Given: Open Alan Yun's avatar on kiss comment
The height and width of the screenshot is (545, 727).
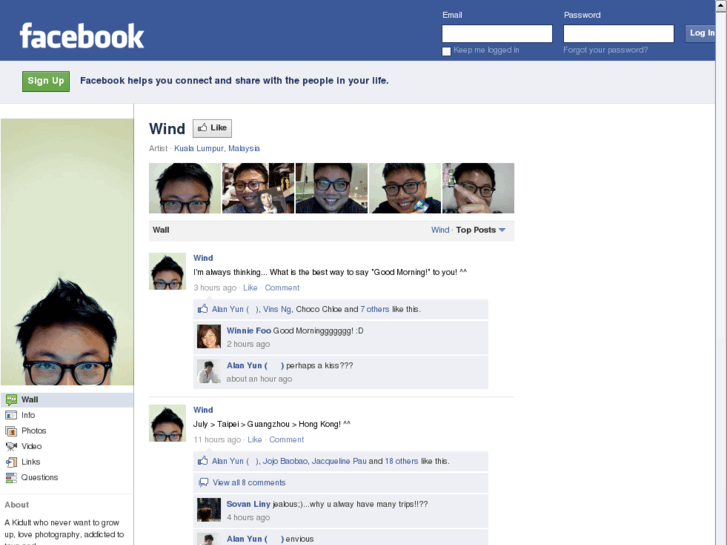Looking at the screenshot, I should click(x=209, y=371).
